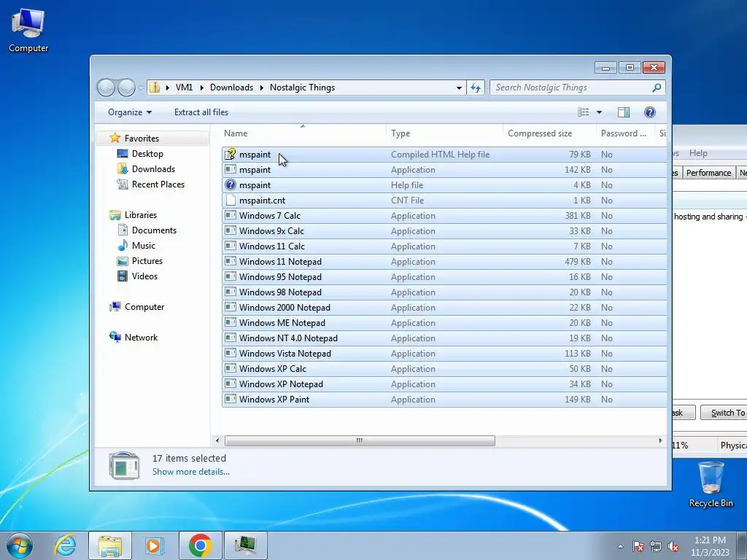Sort by the Password column header
The image size is (747, 560).
[625, 133]
